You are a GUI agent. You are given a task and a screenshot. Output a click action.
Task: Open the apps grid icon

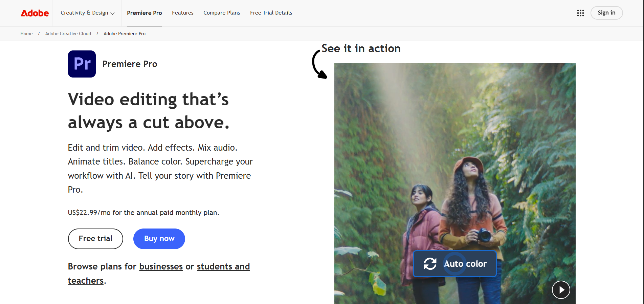580,13
